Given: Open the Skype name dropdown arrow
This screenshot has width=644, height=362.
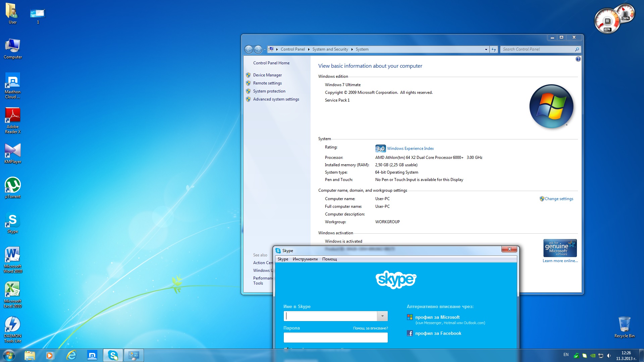Looking at the screenshot, I should point(382,316).
